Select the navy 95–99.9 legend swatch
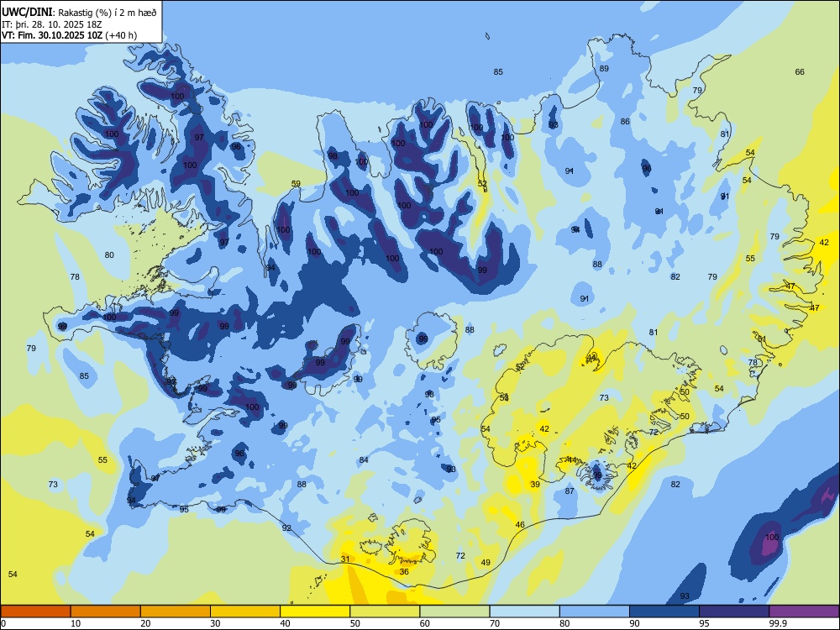Viewport: 840px width, 630px height. [x=734, y=612]
